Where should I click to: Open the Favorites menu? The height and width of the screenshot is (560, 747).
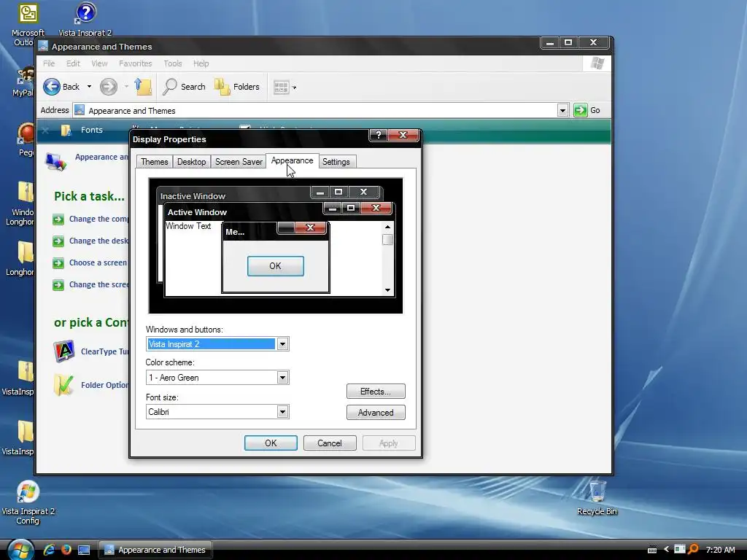(x=135, y=63)
